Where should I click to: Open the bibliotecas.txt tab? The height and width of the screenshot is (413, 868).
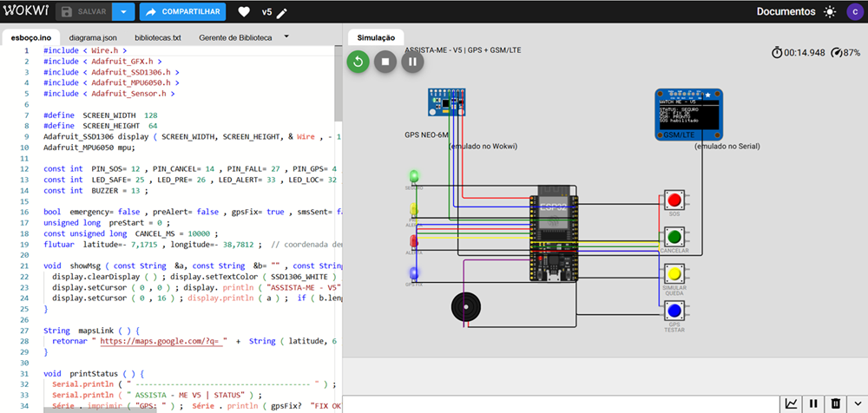[158, 37]
